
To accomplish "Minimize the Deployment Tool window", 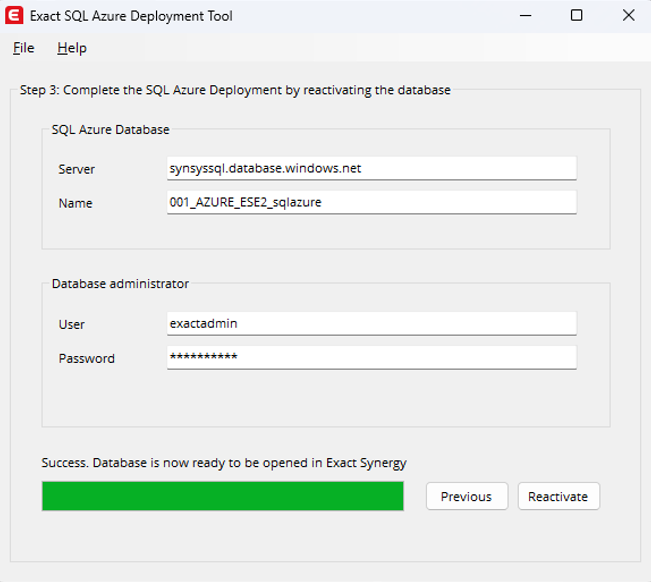I will pyautogui.click(x=526, y=16).
